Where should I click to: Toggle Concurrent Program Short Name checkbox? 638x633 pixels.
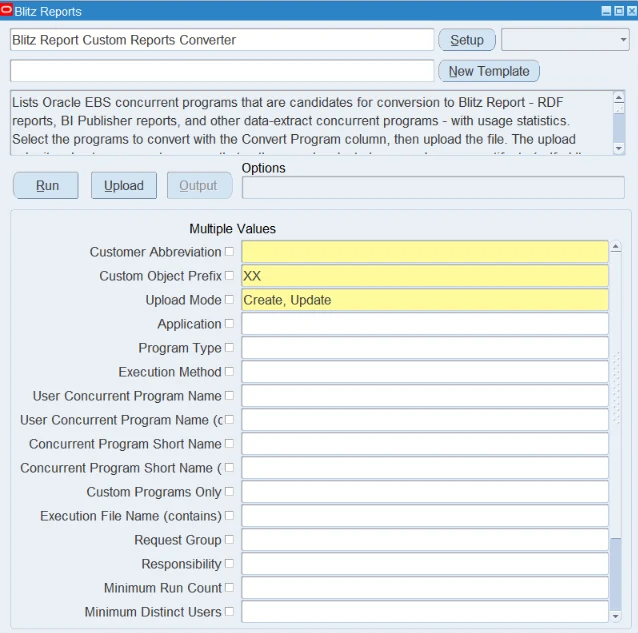click(x=229, y=443)
